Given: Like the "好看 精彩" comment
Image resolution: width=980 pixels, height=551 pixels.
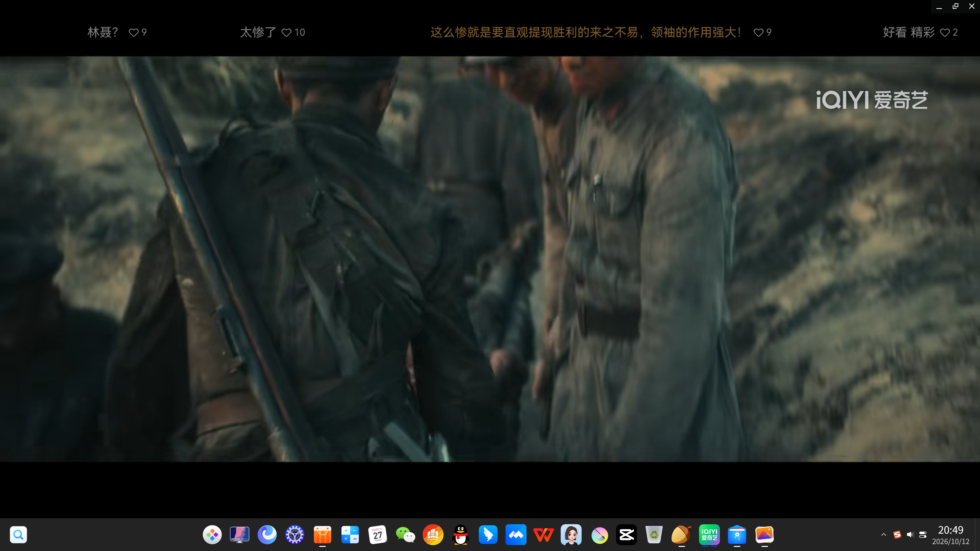Looking at the screenshot, I should tap(945, 33).
